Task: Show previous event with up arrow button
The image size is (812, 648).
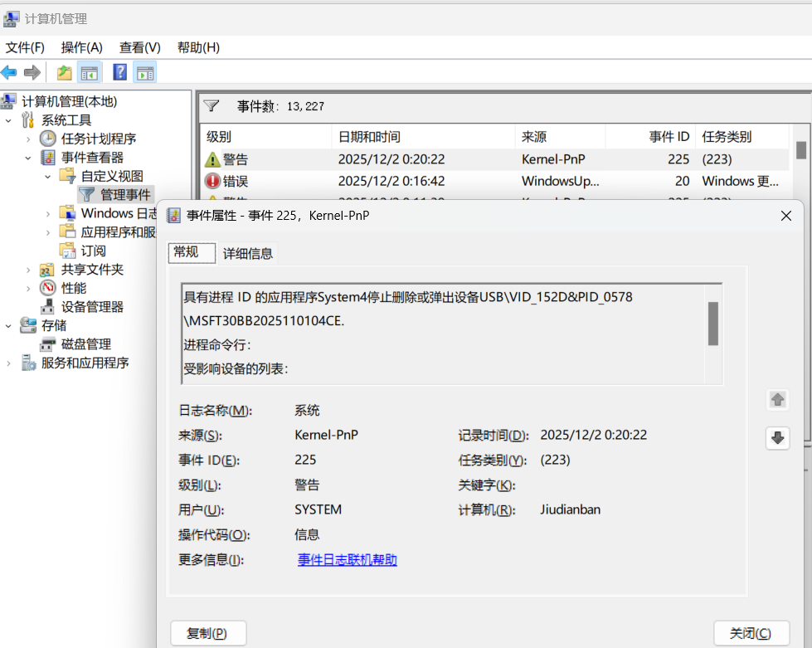Action: coord(777,400)
